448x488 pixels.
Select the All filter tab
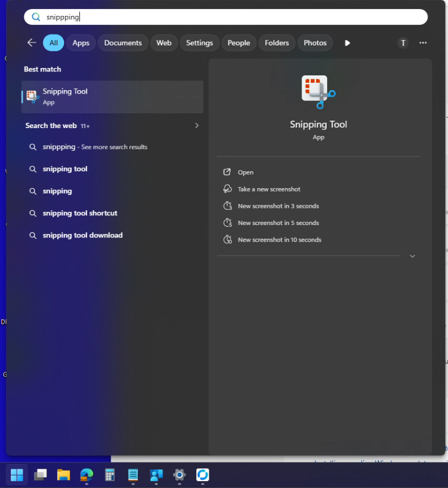53,43
